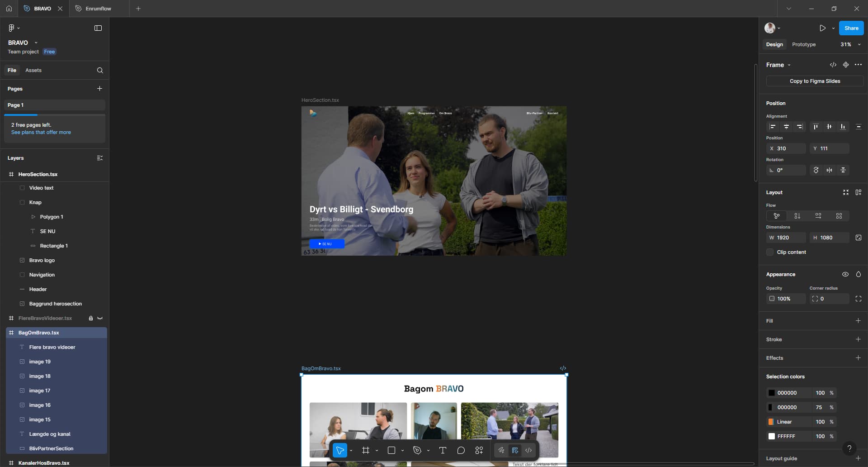868x467 pixels.
Task: Enable the Clip content checkbox
Action: click(x=770, y=252)
